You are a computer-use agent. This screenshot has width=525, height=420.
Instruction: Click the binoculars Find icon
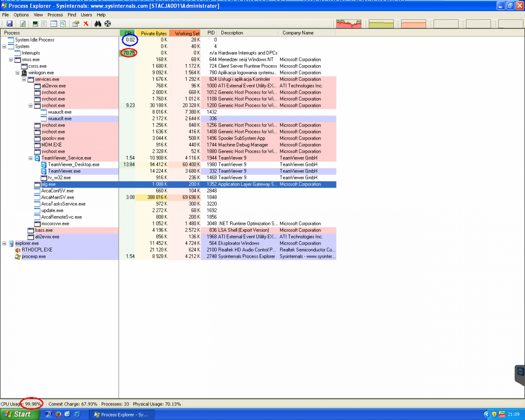click(x=98, y=24)
